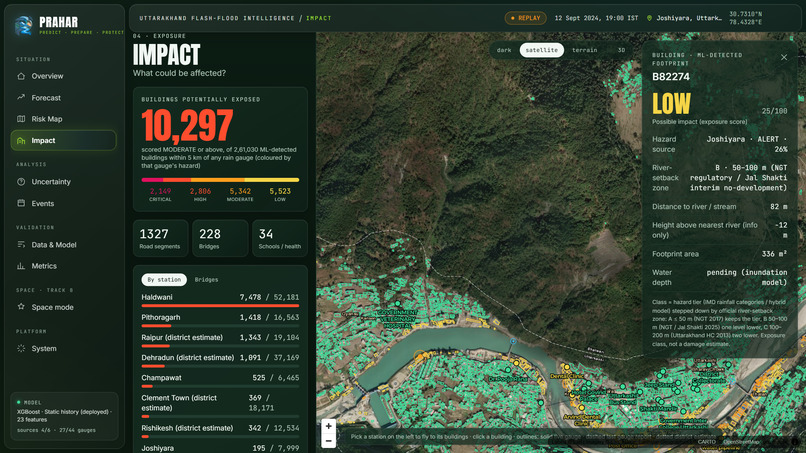Click the 34 Schools / health card

point(280,239)
